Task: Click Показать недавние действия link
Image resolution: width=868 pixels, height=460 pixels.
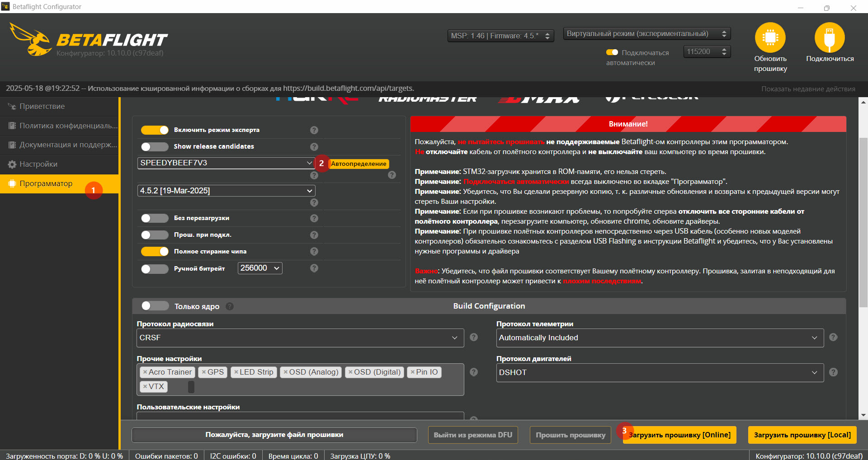Action: point(808,89)
